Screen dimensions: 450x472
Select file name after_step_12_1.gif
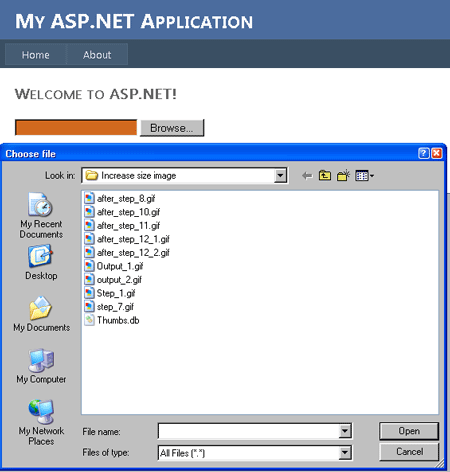[x=133, y=239]
